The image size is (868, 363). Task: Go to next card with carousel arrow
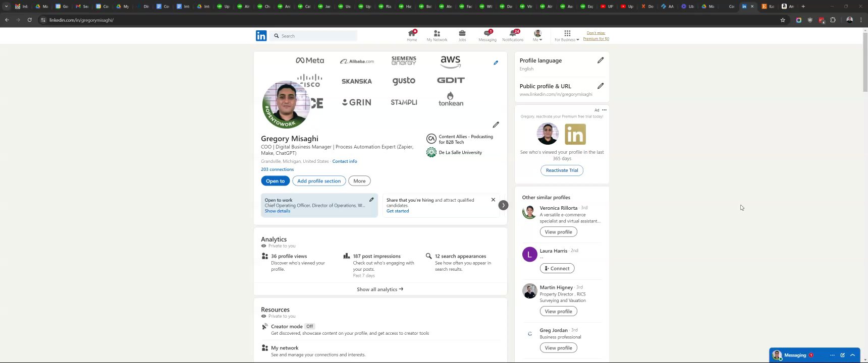tap(503, 205)
